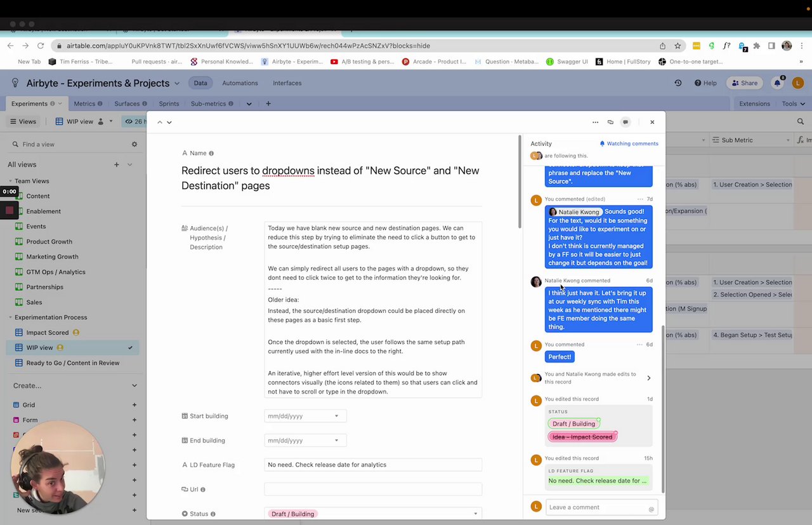This screenshot has height=525, width=812.
Task: Click the info icon next to Name field
Action: point(211,153)
